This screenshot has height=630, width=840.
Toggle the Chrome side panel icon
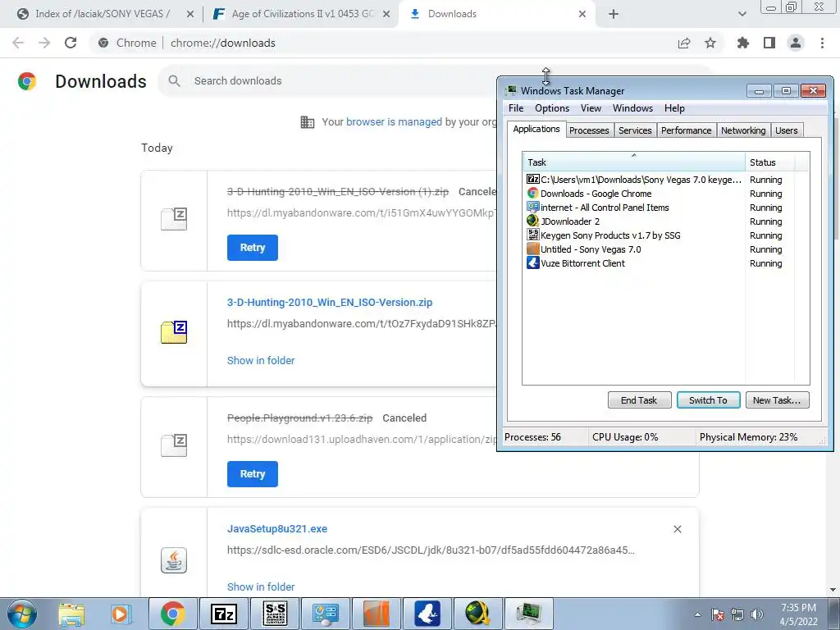769,43
